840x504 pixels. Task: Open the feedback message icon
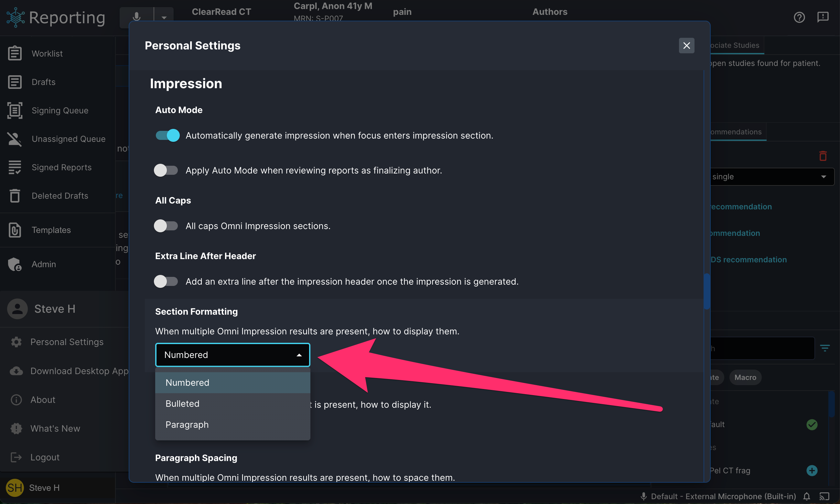[823, 17]
